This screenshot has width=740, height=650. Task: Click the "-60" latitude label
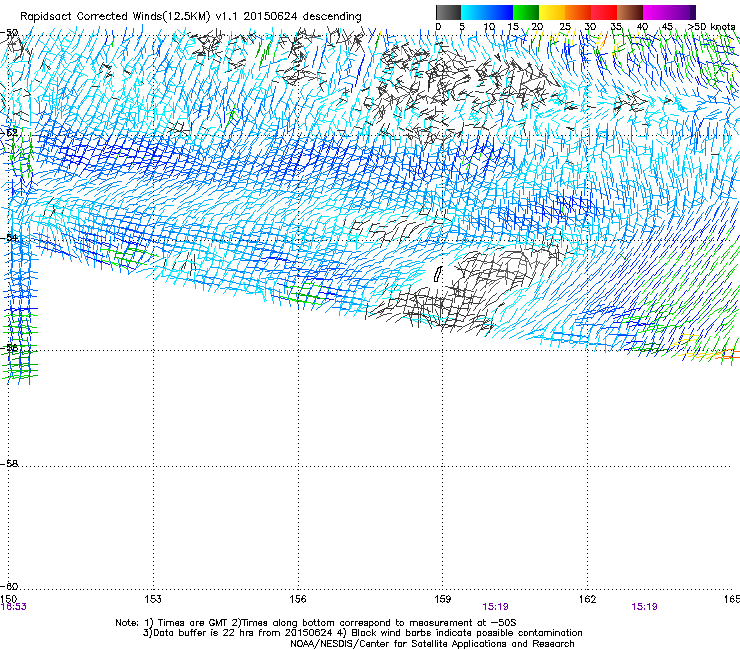9,586
